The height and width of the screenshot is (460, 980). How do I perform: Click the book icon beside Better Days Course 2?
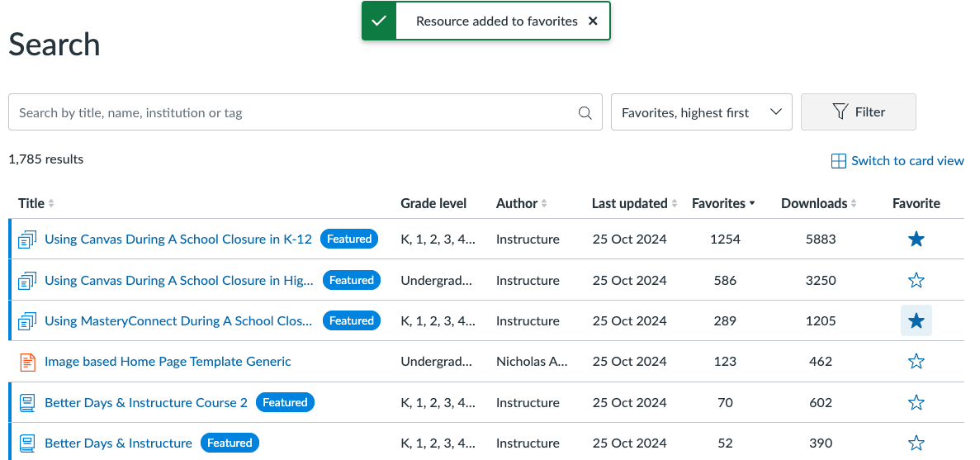pos(27,403)
